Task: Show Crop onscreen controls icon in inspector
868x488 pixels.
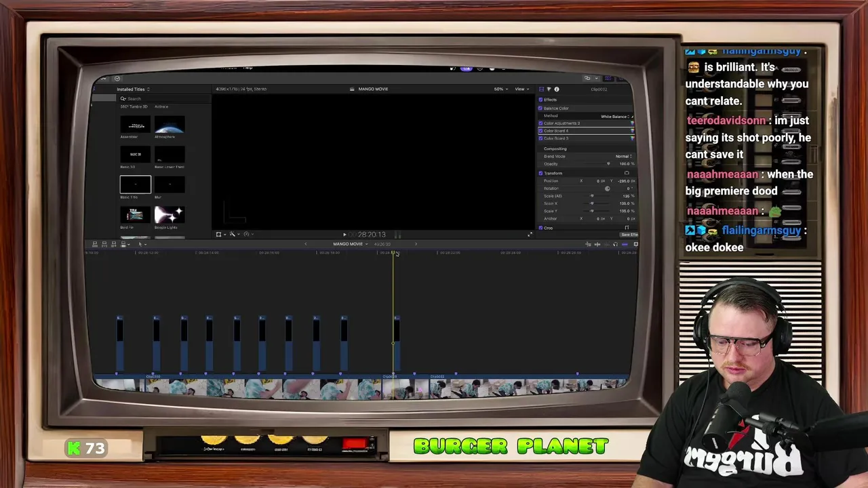Action: pyautogui.click(x=627, y=228)
